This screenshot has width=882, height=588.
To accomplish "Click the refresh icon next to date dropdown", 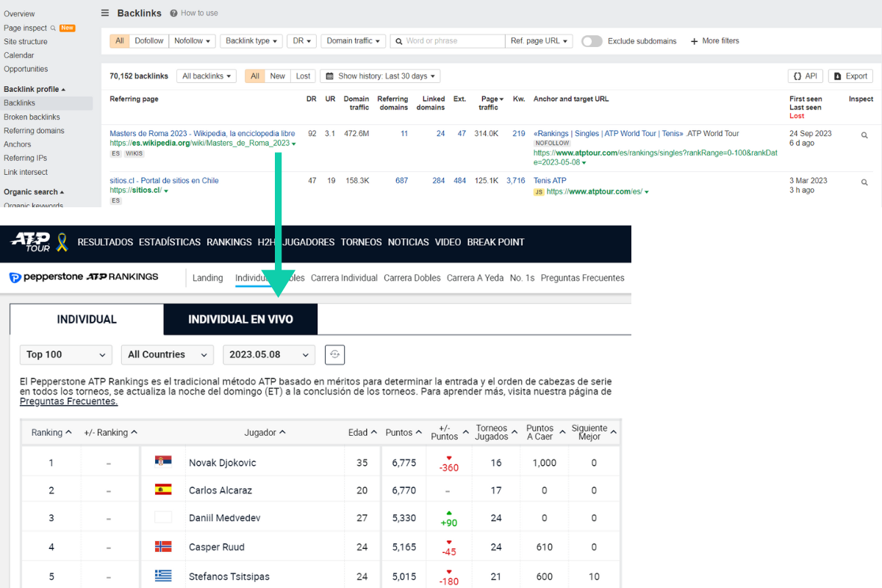I will coord(334,354).
